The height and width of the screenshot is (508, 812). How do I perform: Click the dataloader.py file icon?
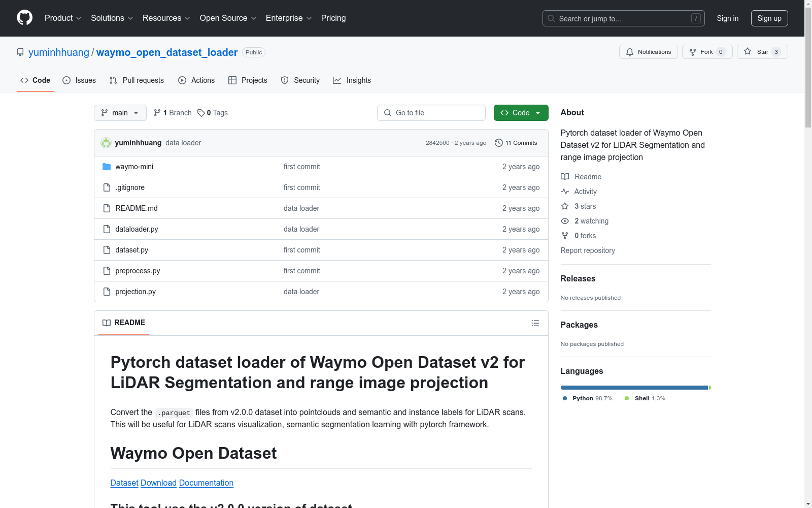tap(107, 229)
